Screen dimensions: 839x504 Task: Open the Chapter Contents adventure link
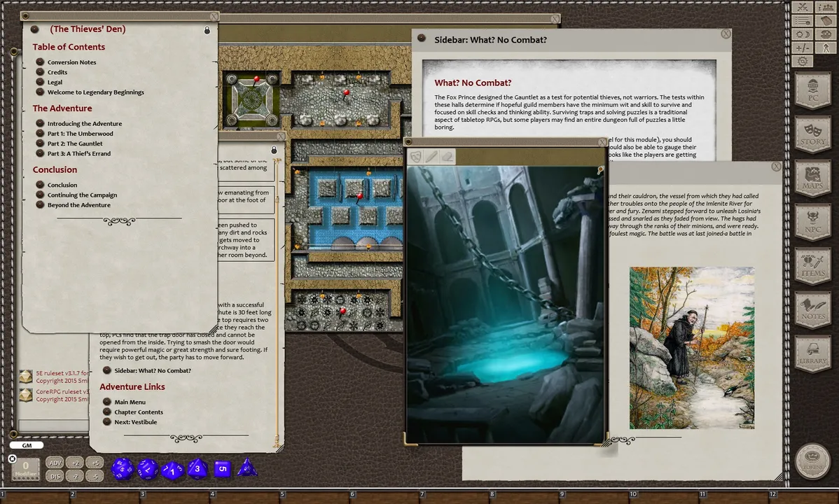coord(139,412)
